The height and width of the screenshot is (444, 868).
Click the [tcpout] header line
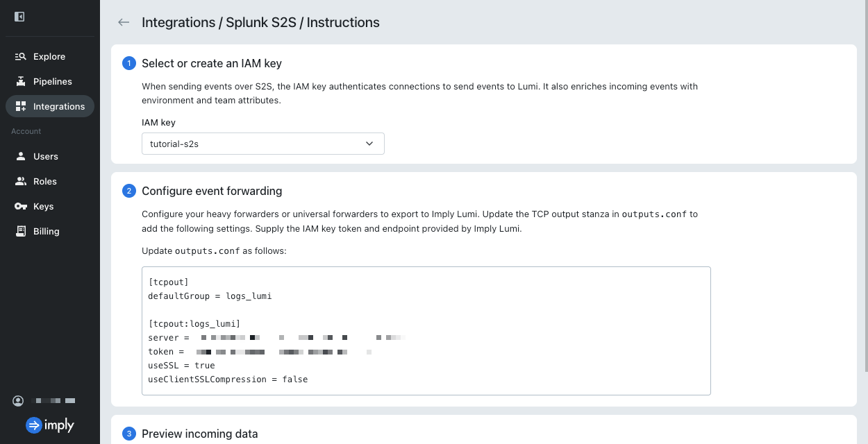click(169, 282)
